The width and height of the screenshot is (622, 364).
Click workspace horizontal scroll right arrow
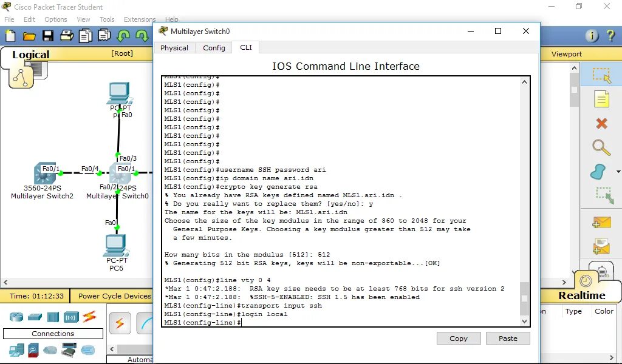tap(564, 283)
